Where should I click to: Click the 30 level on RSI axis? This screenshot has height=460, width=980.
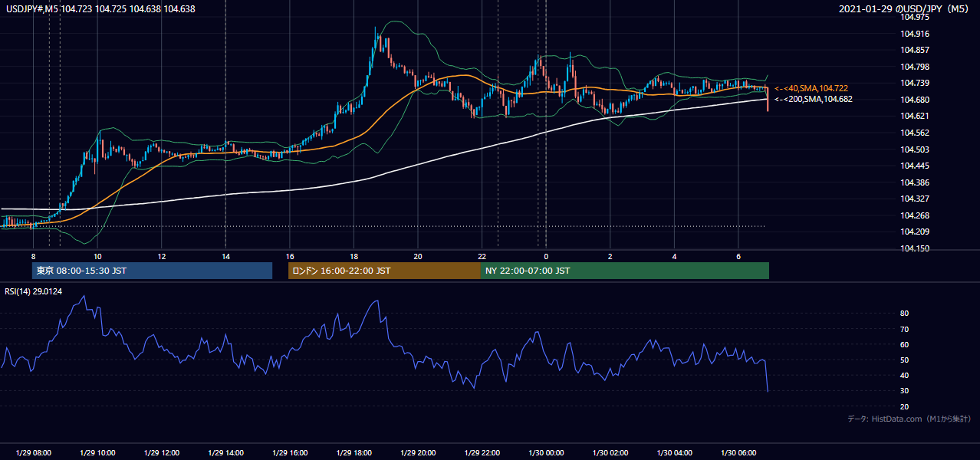click(905, 391)
